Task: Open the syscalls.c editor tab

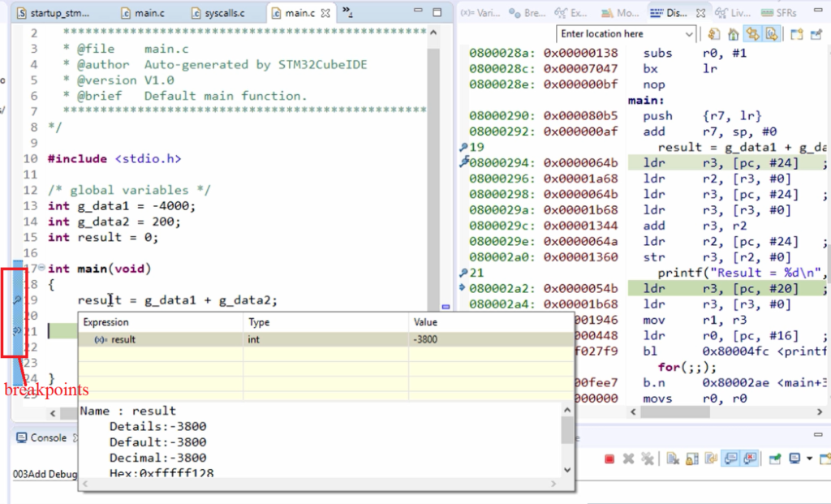Action: coord(218,13)
